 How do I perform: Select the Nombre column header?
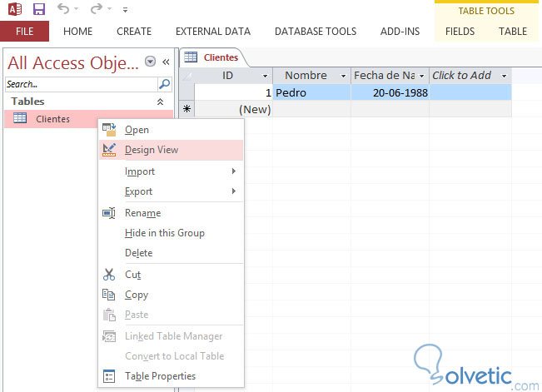311,76
